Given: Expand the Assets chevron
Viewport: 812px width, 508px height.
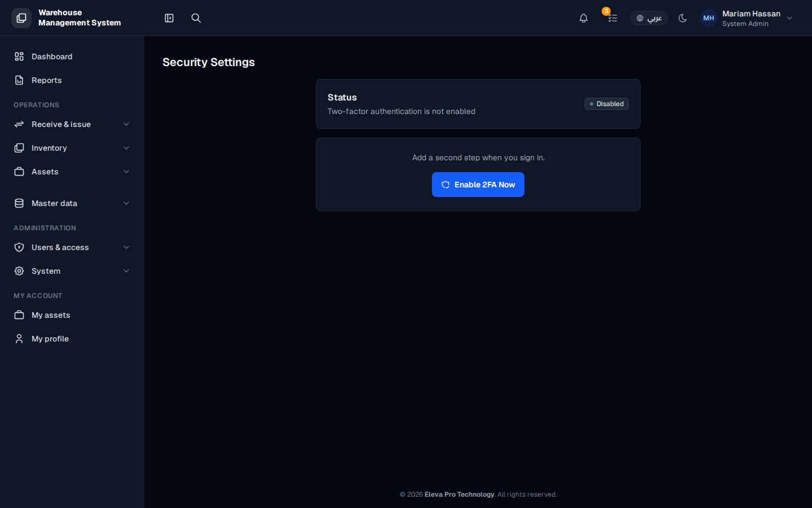Looking at the screenshot, I should [x=126, y=172].
